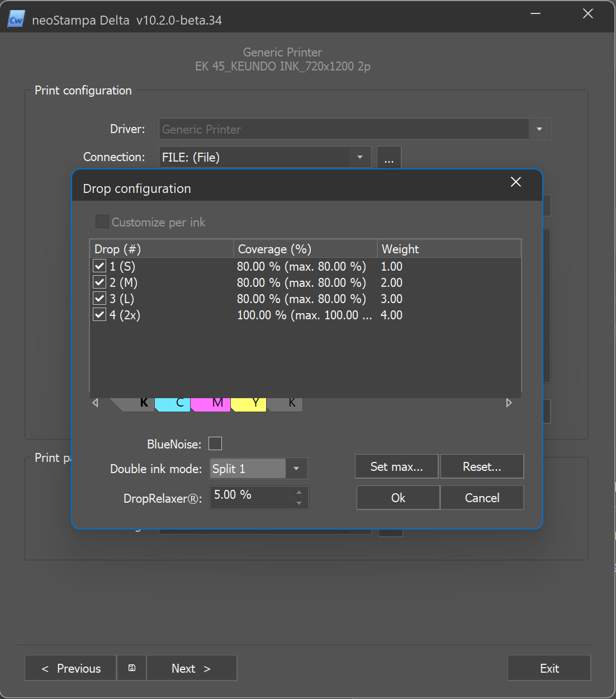Click coverage value of drop 2 (M)
This screenshot has height=699, width=616.
(x=301, y=282)
